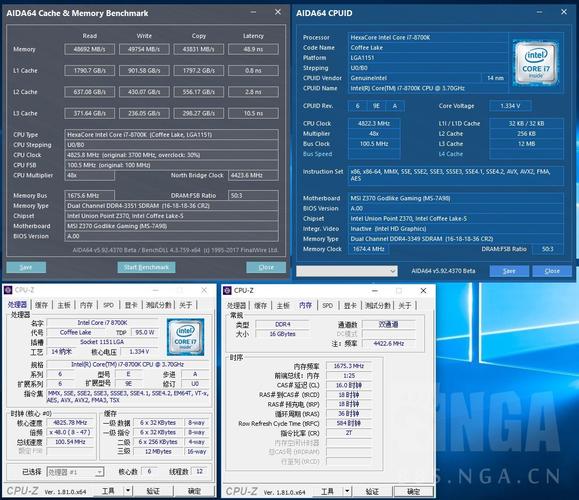Minimize the AIDA64 CPUID window
579x500 pixels.
539,13
